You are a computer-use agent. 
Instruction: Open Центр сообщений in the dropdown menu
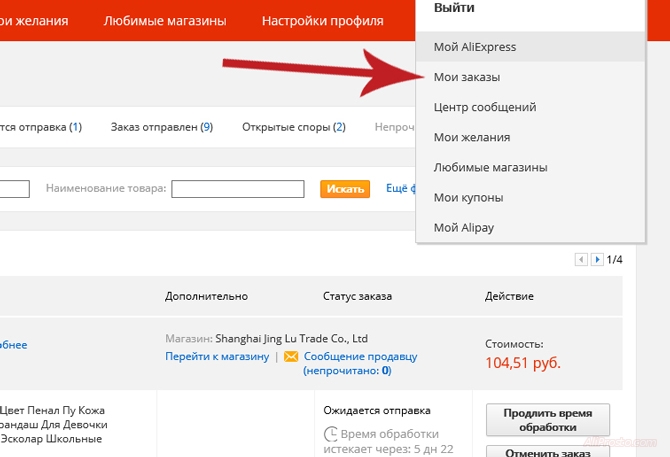tap(530, 107)
